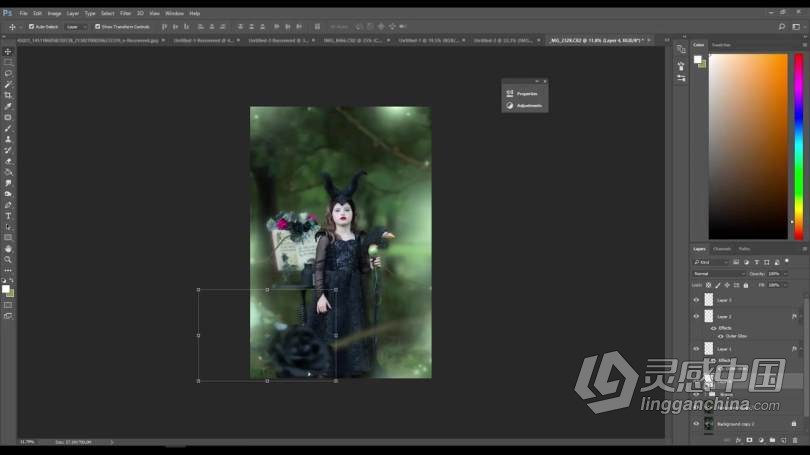Screen dimensions: 810x455
Task: Click the zoom percentage field in status bar
Action: point(27,442)
